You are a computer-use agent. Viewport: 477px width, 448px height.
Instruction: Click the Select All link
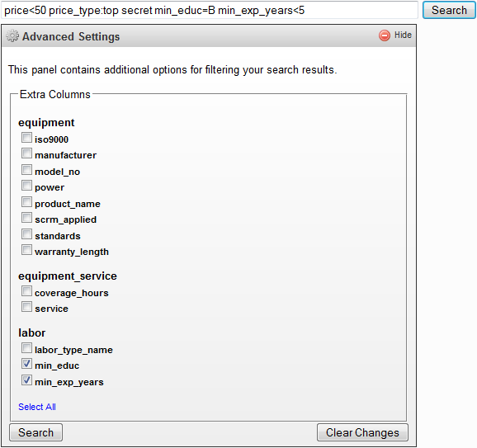point(37,407)
